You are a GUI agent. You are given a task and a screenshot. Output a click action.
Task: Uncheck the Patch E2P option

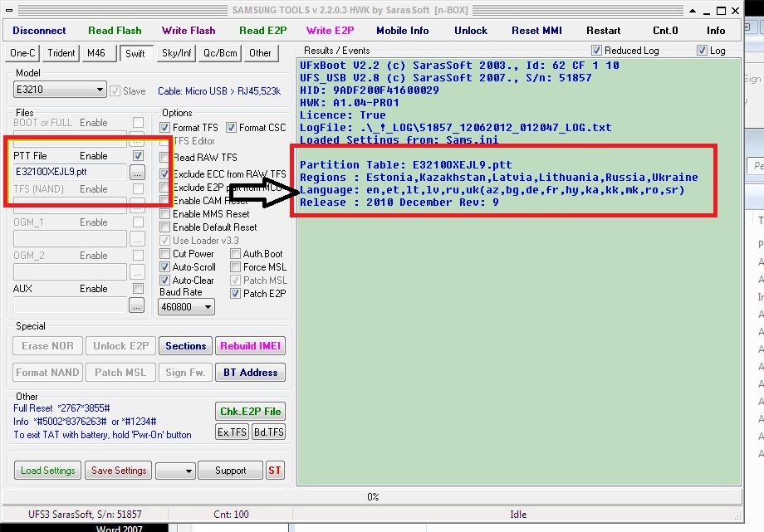tap(235, 293)
